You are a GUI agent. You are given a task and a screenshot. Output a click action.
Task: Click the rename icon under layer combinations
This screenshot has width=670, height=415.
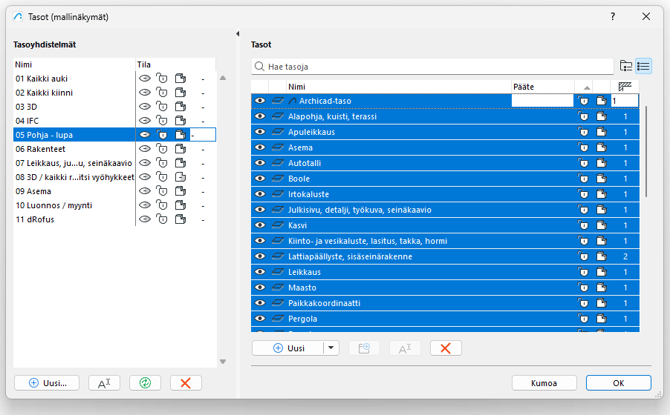(104, 383)
